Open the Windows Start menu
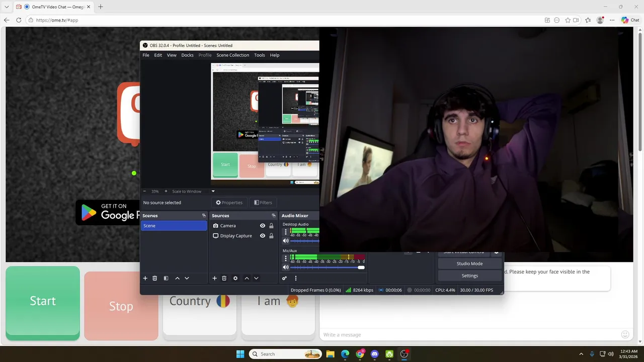This screenshot has width=644, height=362. pos(240,354)
